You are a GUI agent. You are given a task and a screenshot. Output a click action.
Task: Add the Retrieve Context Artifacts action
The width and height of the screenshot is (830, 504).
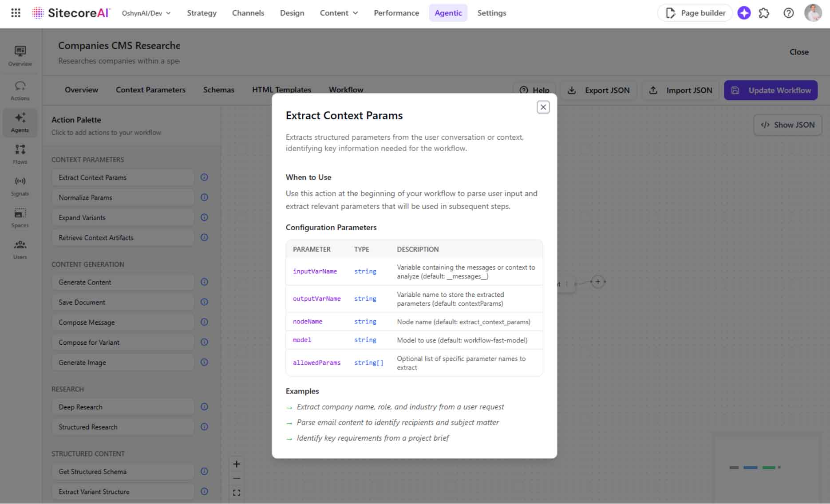coord(123,237)
